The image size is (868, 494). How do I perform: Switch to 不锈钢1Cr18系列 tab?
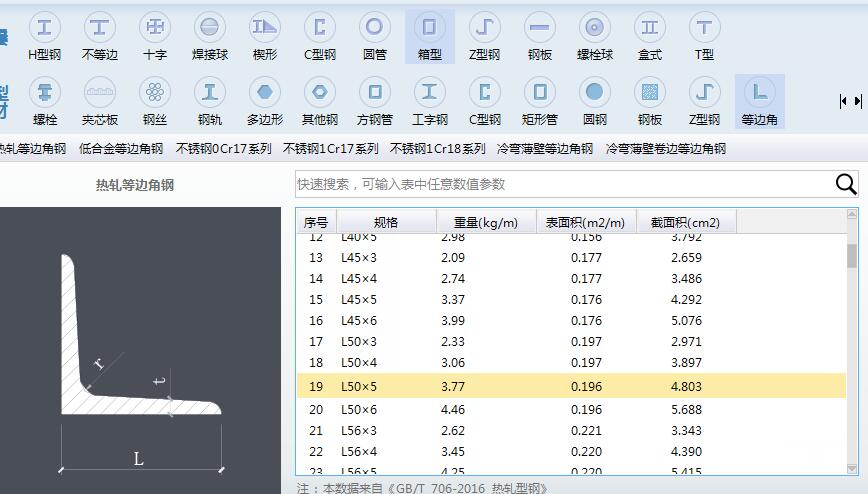coord(437,148)
